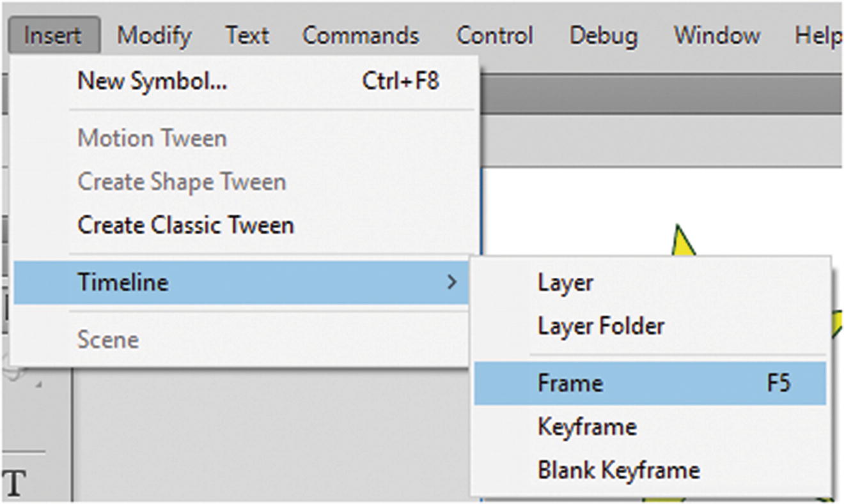
Task: Choose Layer Folder in the Timeline submenu
Action: coord(601,326)
